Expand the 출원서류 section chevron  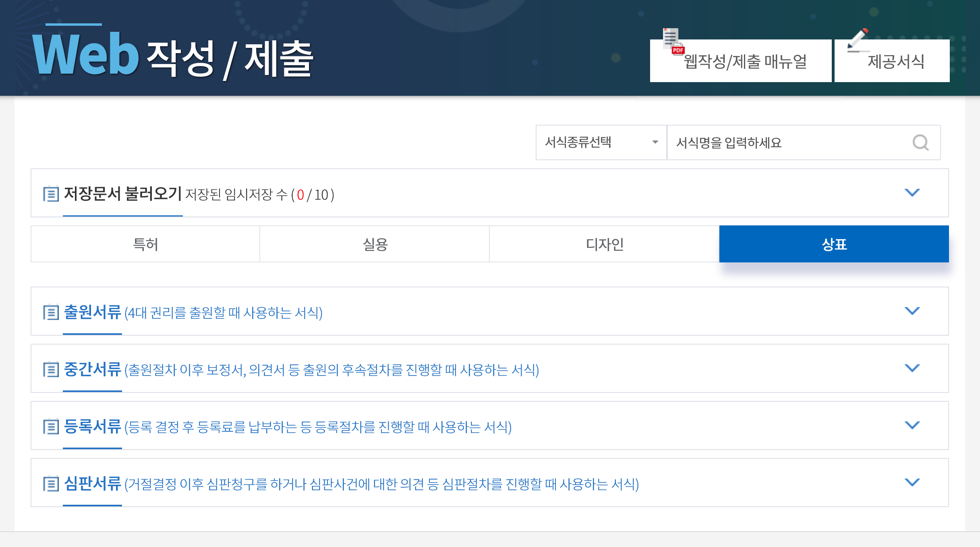click(x=912, y=311)
